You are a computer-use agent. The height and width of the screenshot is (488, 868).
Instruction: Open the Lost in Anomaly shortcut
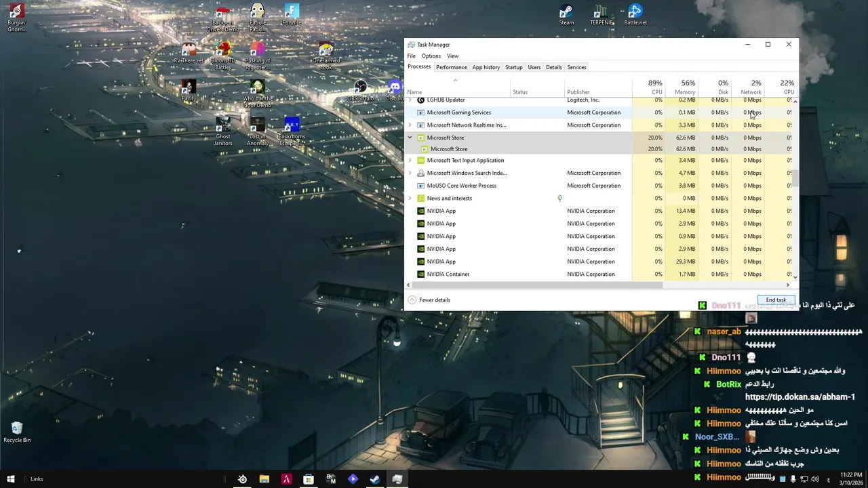click(257, 132)
